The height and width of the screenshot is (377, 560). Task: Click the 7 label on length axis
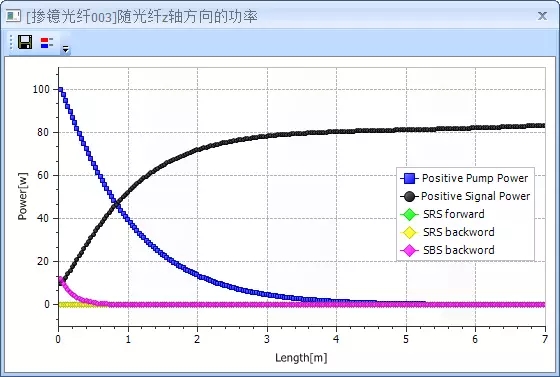[544, 339]
